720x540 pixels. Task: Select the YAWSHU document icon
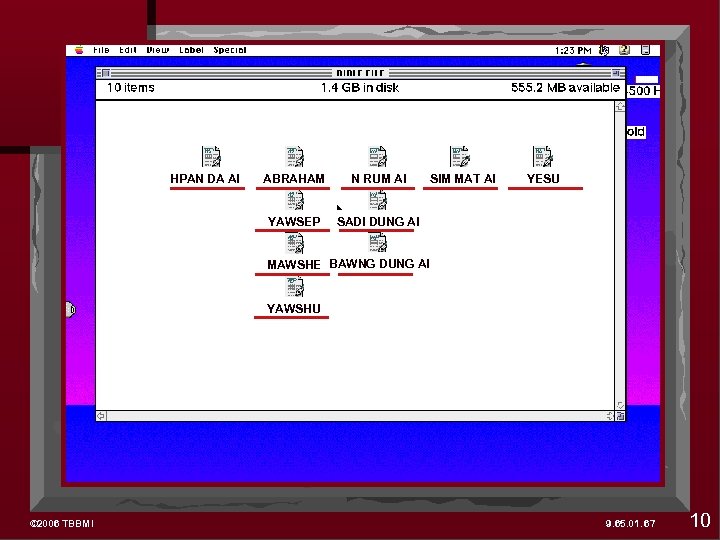click(x=294, y=287)
